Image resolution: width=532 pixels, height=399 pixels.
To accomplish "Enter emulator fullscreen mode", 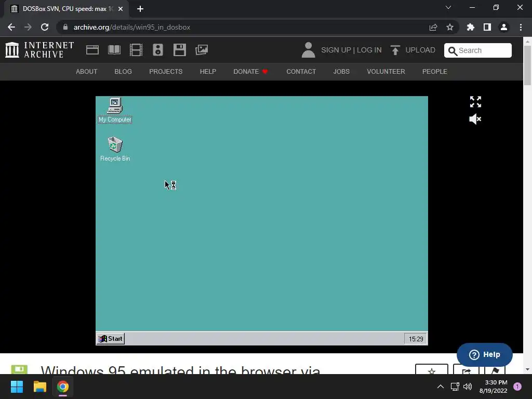I will click(475, 102).
